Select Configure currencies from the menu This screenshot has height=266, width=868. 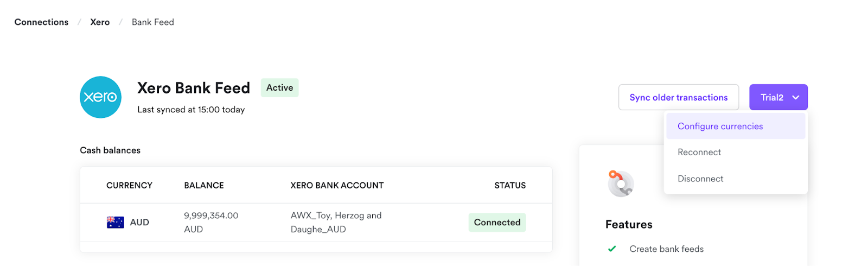click(x=720, y=126)
